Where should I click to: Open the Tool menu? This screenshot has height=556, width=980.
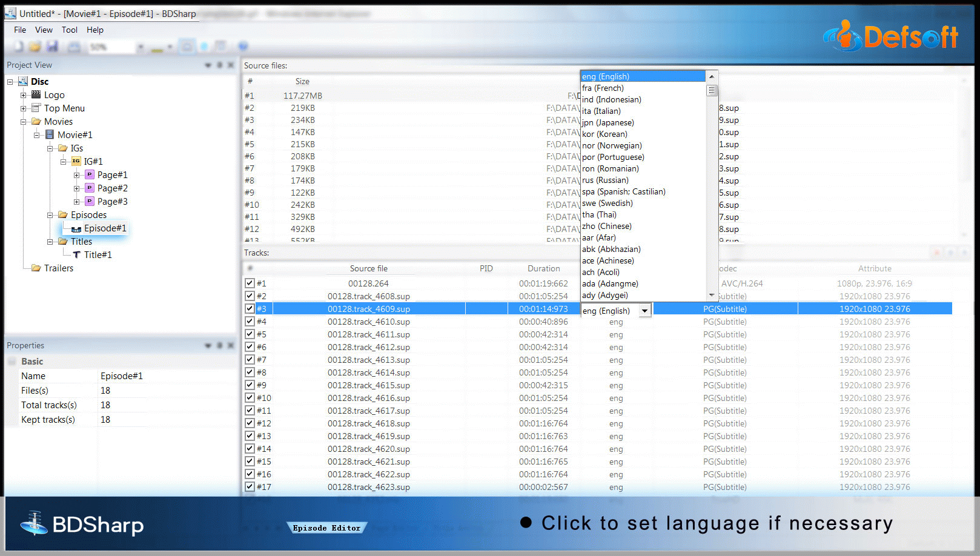click(x=70, y=30)
